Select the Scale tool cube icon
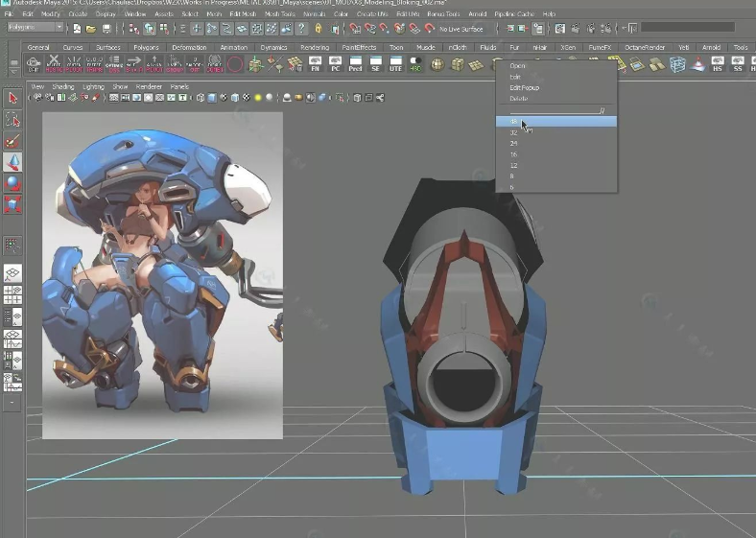756x538 pixels. click(x=12, y=204)
